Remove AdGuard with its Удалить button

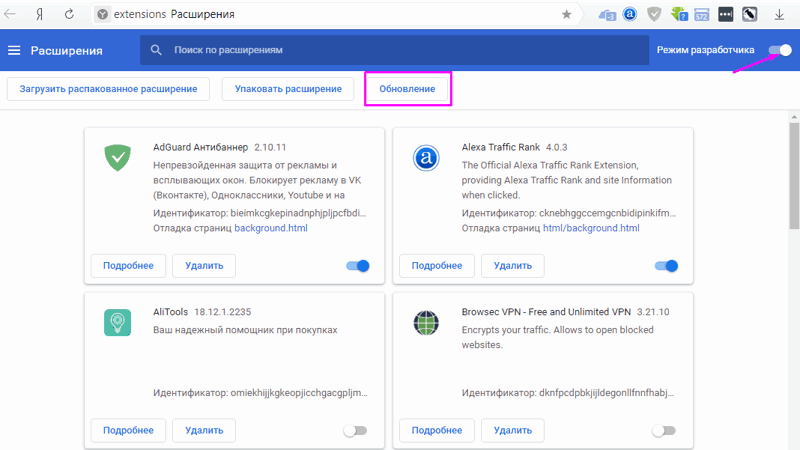(x=204, y=266)
